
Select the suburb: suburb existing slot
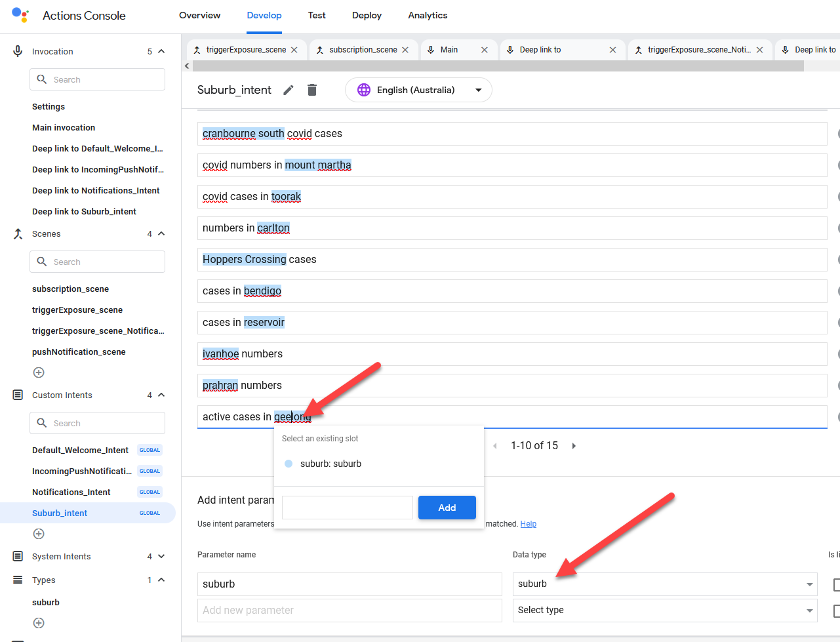(x=330, y=464)
